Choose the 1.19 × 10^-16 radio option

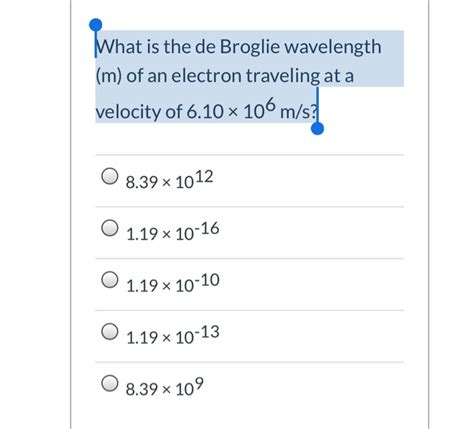pyautogui.click(x=110, y=228)
